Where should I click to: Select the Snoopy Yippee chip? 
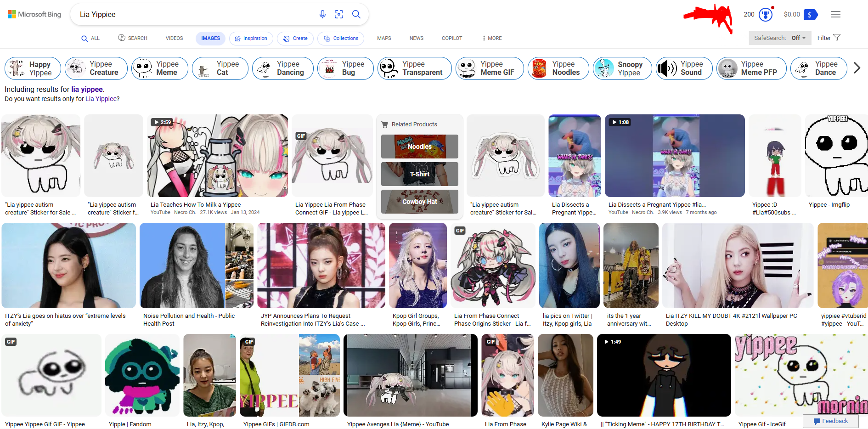point(622,68)
